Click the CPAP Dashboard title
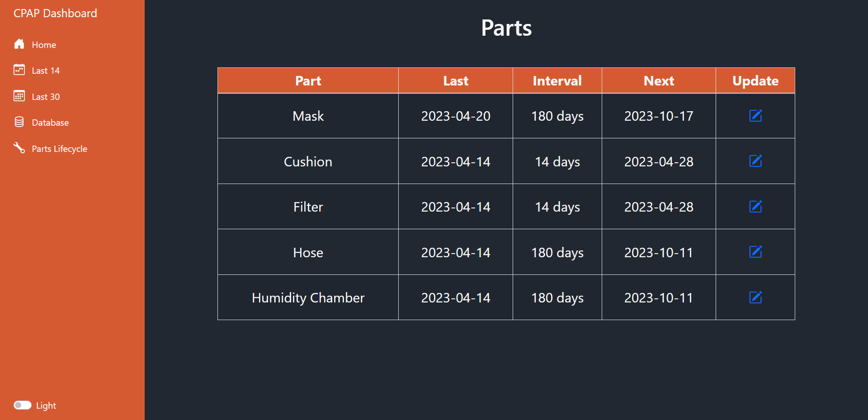The width and height of the screenshot is (868, 420). (55, 13)
